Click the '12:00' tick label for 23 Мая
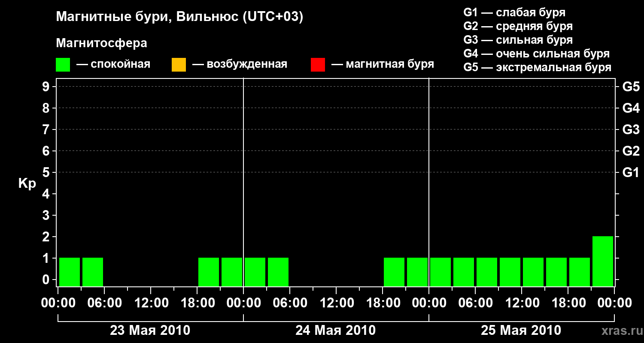The image size is (644, 343). tap(151, 303)
